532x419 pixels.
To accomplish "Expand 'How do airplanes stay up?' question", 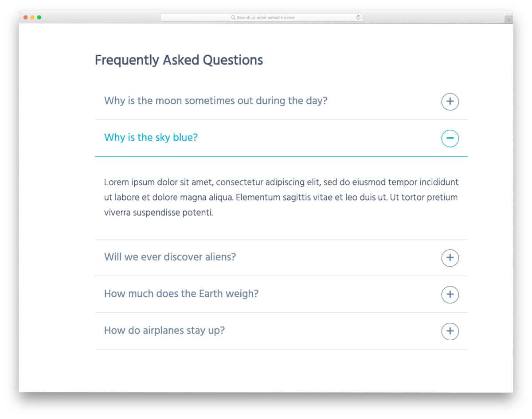I will click(x=164, y=330).
